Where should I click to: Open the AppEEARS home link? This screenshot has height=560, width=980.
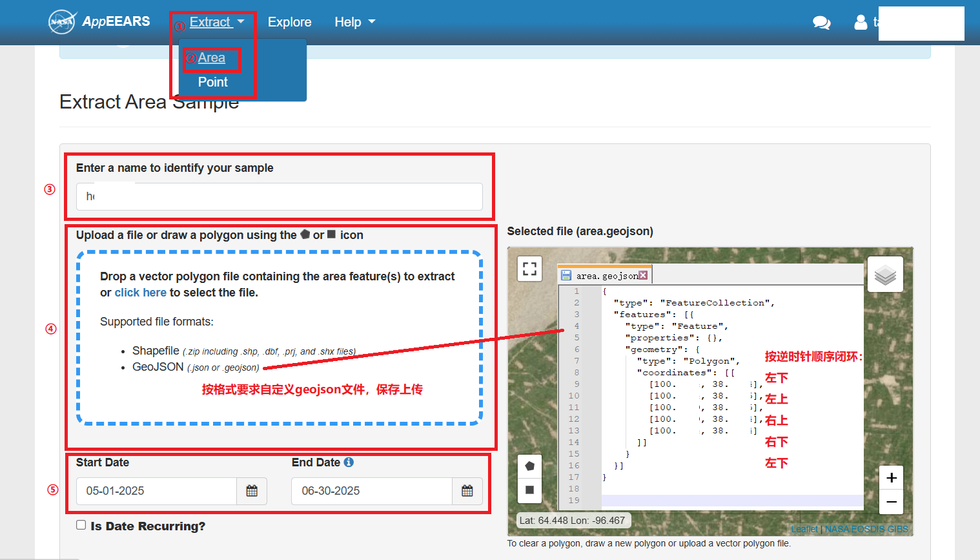(116, 21)
